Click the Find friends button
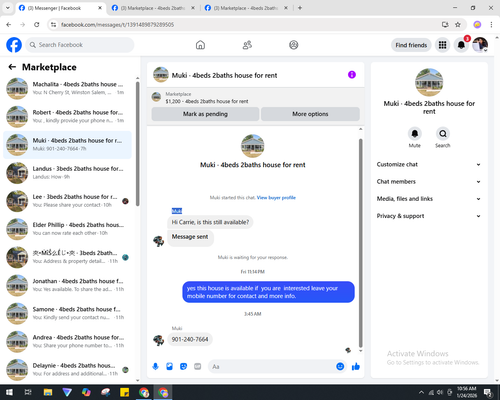This screenshot has width=500, height=400. [x=411, y=45]
